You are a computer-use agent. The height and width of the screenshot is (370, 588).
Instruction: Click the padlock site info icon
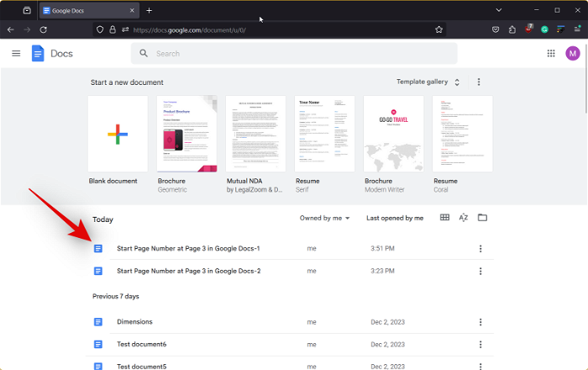click(113, 29)
